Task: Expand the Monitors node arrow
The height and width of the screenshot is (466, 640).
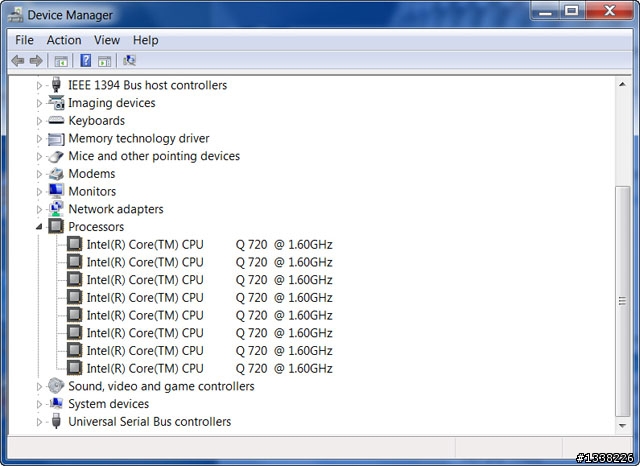Action: tap(39, 192)
